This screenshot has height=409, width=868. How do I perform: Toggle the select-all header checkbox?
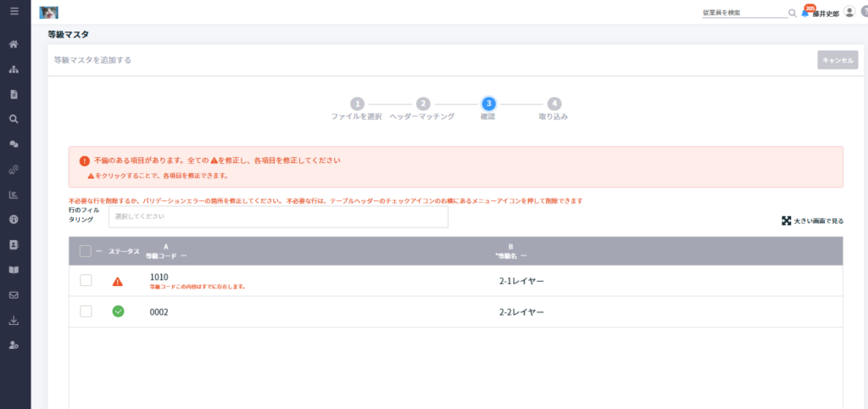click(86, 251)
